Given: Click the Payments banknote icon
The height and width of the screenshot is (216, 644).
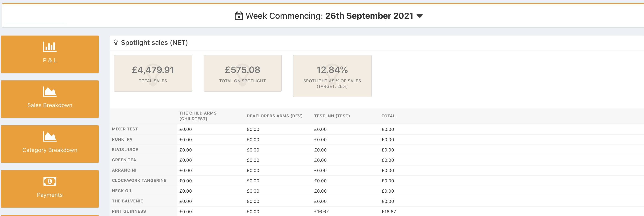Looking at the screenshot, I should click(50, 181).
